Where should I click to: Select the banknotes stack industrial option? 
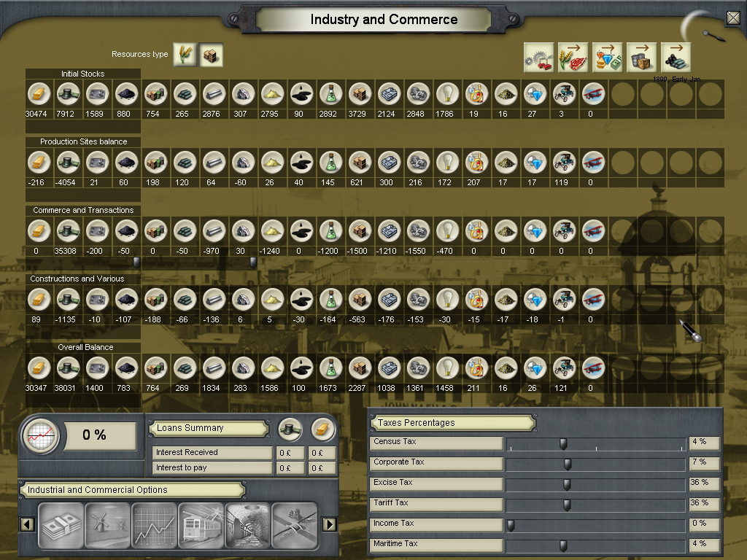tap(61, 524)
